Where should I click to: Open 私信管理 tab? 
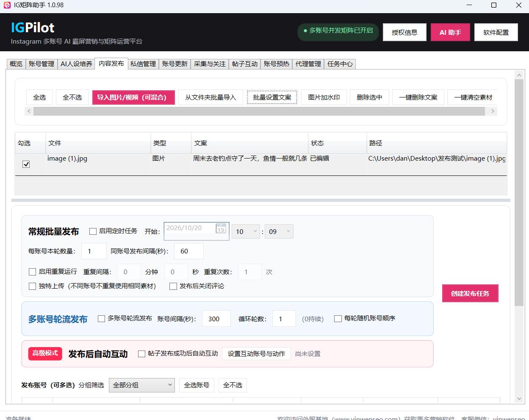[143, 64]
